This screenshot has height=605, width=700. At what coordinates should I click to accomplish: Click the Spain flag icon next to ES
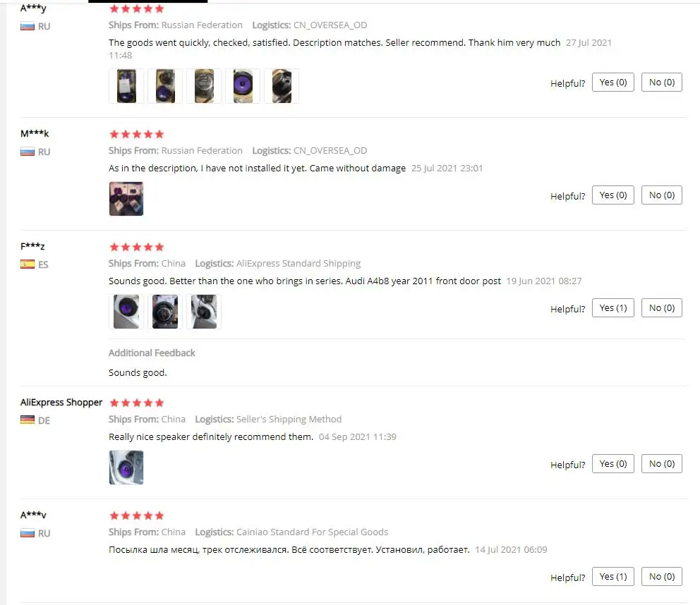(x=28, y=264)
